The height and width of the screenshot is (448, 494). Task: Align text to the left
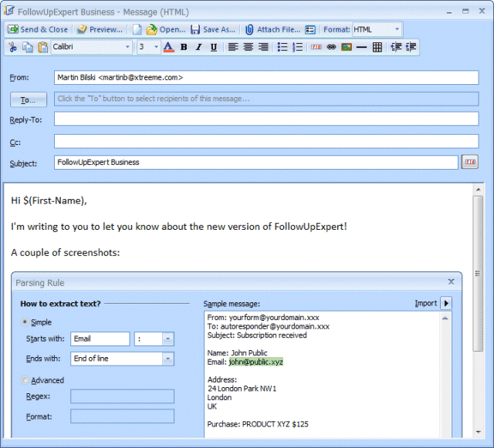[x=233, y=47]
